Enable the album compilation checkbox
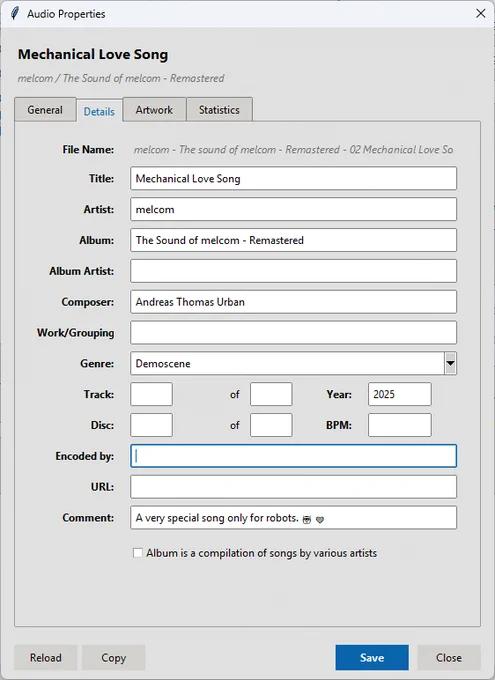The height and width of the screenshot is (680, 495). coord(138,553)
